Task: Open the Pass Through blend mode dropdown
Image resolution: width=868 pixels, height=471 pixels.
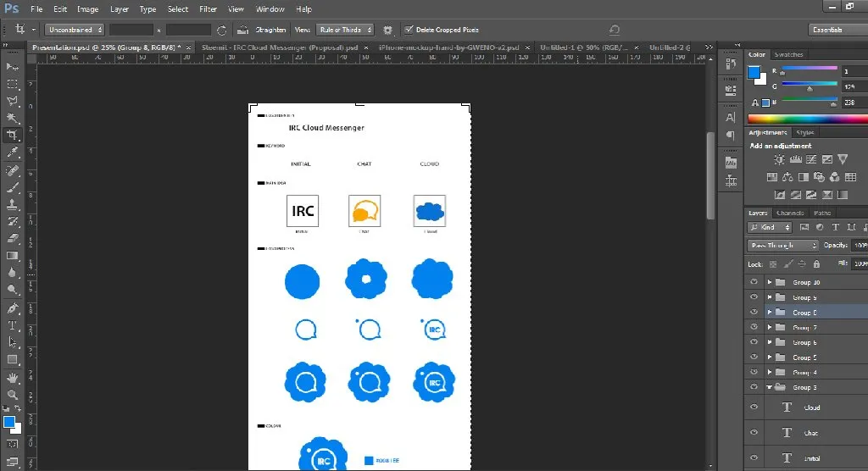Action: pyautogui.click(x=782, y=245)
